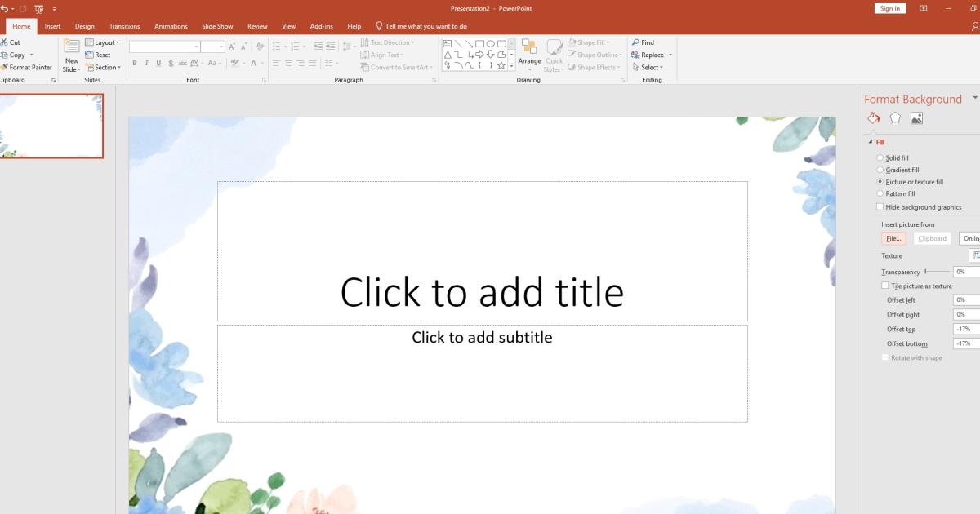Switch to the Insert ribbon tab
This screenshot has height=514, width=980.
tap(52, 25)
